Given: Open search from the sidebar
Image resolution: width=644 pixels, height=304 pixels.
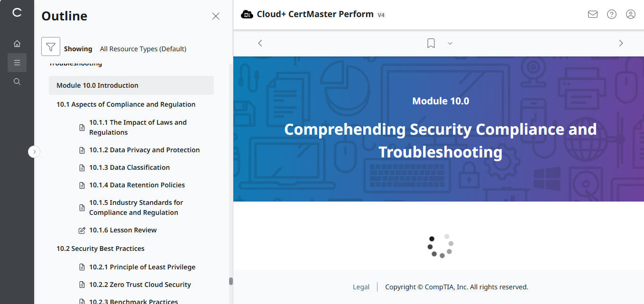Looking at the screenshot, I should [x=17, y=81].
